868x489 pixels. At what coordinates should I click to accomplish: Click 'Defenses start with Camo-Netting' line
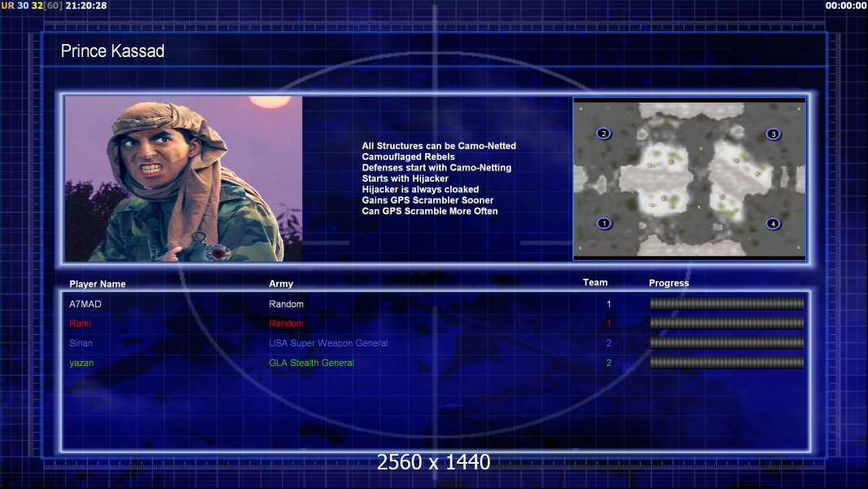tap(436, 167)
